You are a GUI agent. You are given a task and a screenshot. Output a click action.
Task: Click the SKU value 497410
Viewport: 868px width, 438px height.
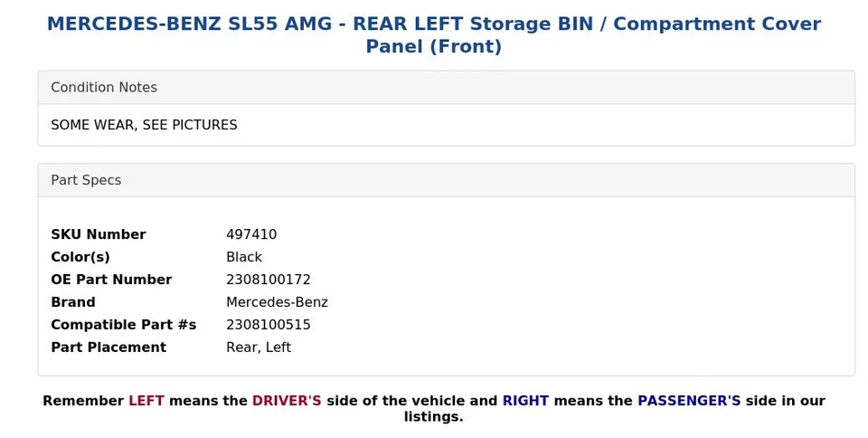(x=251, y=234)
